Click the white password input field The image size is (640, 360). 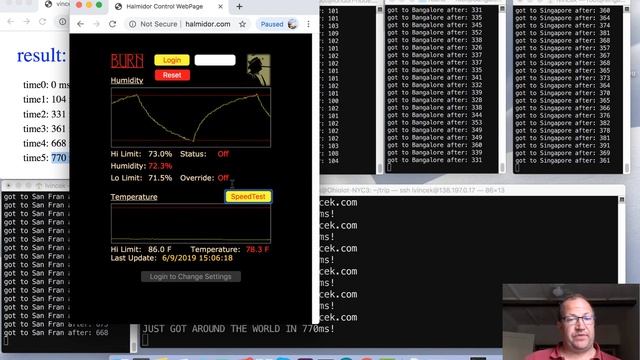[x=215, y=60]
